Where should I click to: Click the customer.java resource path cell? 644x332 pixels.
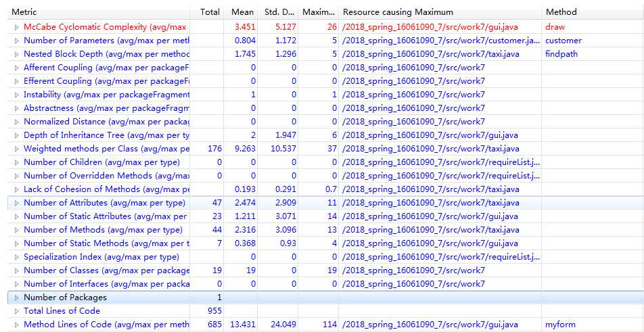point(441,41)
